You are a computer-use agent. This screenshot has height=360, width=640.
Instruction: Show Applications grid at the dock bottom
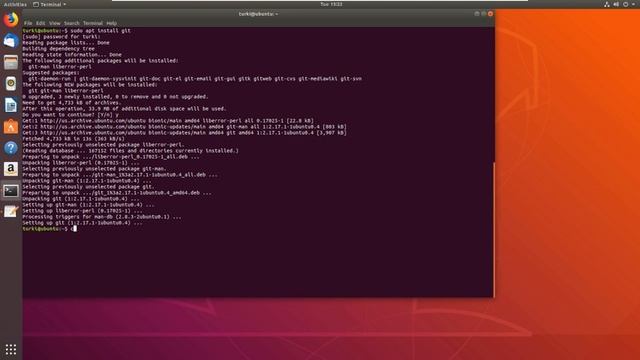[x=11, y=349]
